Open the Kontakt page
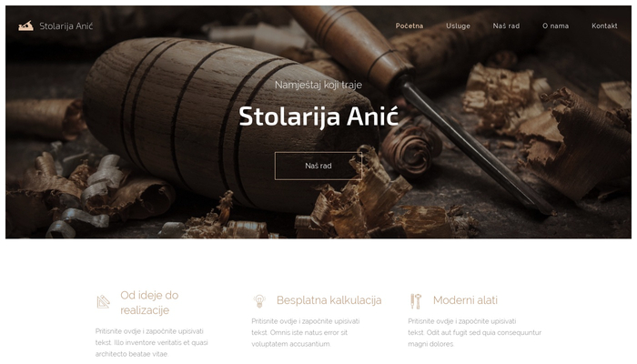Viewport: 637px width, 364px height. click(604, 26)
